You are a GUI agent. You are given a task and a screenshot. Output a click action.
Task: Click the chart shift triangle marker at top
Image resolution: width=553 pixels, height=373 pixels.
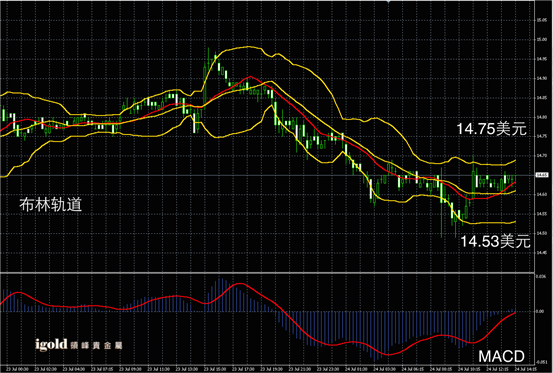388,2
